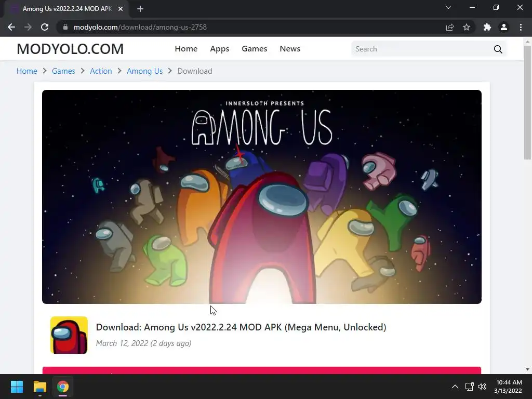Show hidden icons in the system tray
Image resolution: width=532 pixels, height=399 pixels.
455,387
